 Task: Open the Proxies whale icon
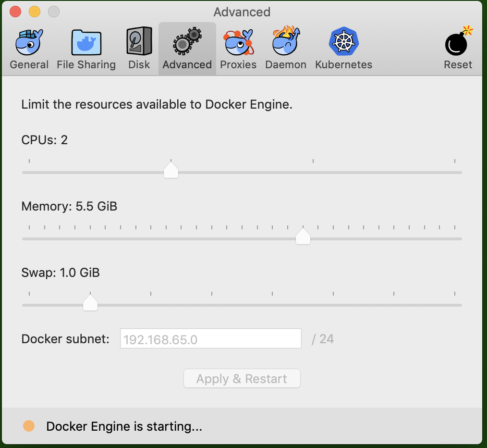coord(238,43)
